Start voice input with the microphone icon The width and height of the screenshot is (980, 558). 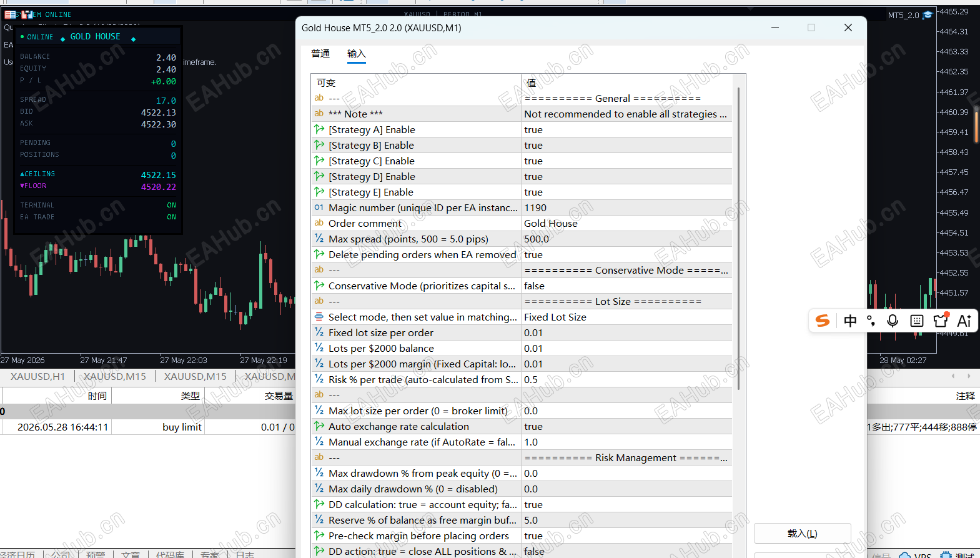coord(893,321)
